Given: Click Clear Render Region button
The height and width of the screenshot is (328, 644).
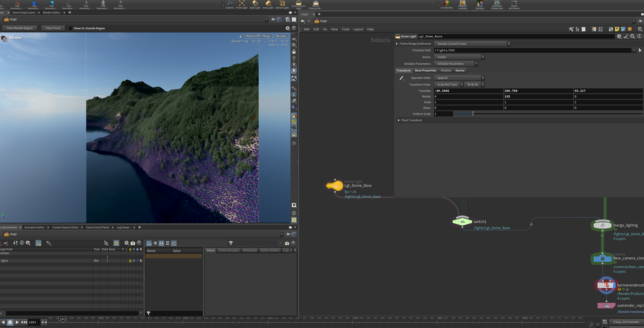Looking at the screenshot, I should tap(20, 28).
